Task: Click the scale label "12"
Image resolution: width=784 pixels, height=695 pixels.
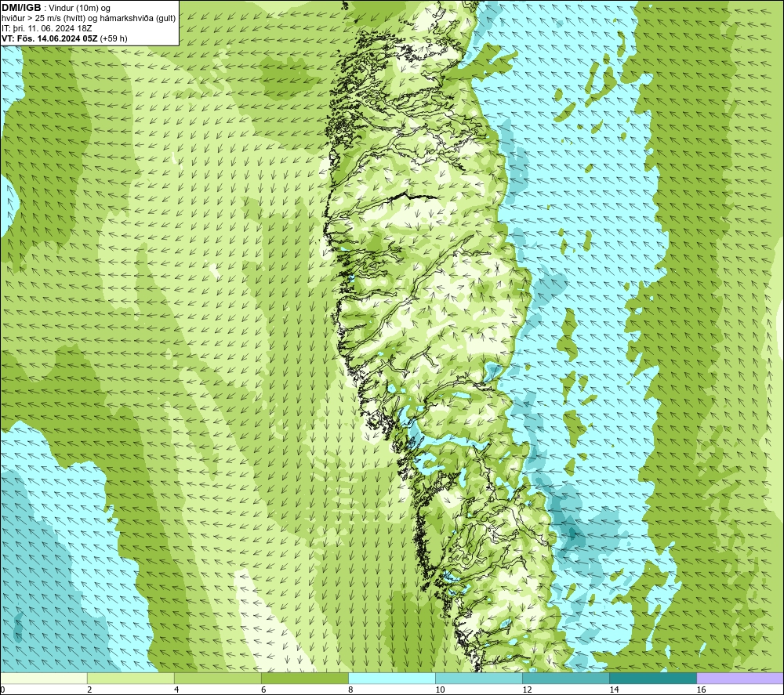Action: tap(527, 690)
